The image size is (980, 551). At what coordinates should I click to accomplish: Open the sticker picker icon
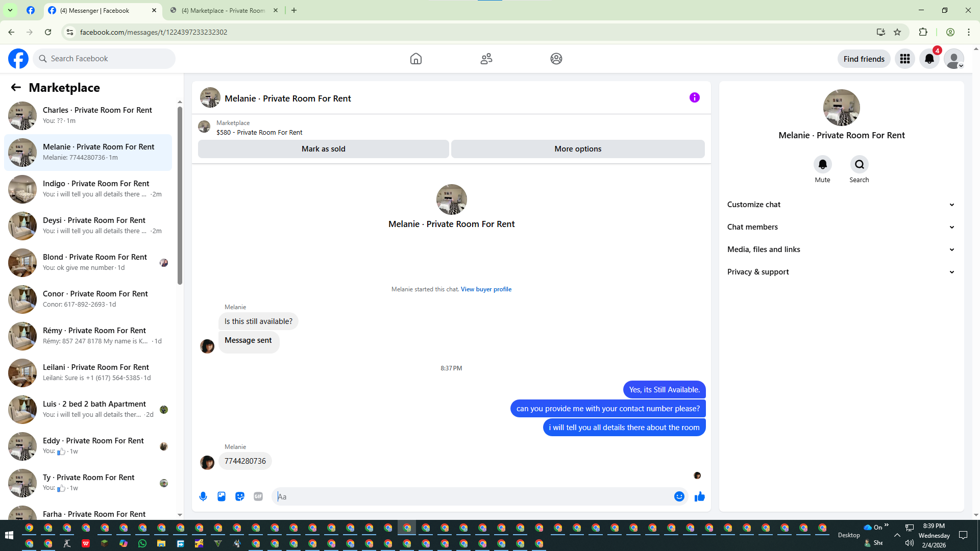[x=240, y=496]
